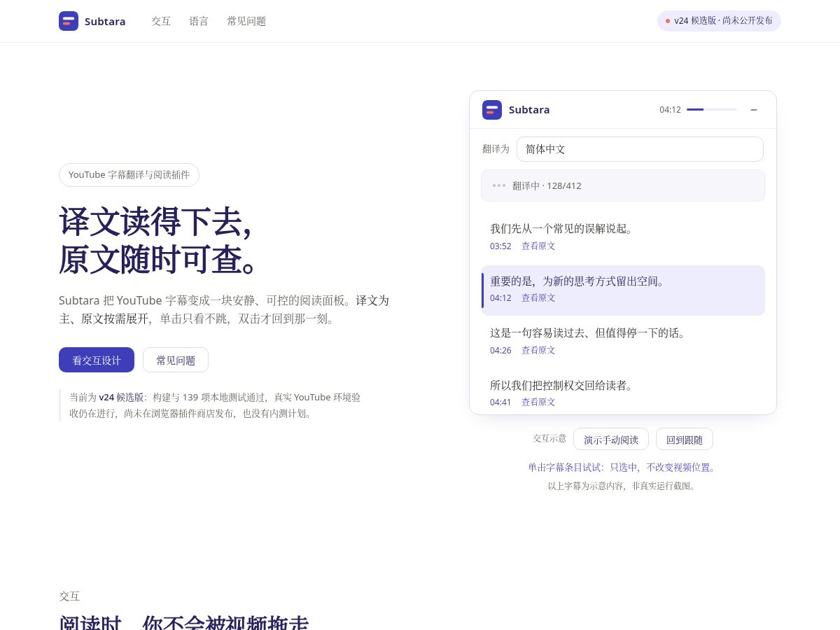Screen dimensions: 840x630
Task: Click the 看交互设计 button
Action: coord(97,360)
